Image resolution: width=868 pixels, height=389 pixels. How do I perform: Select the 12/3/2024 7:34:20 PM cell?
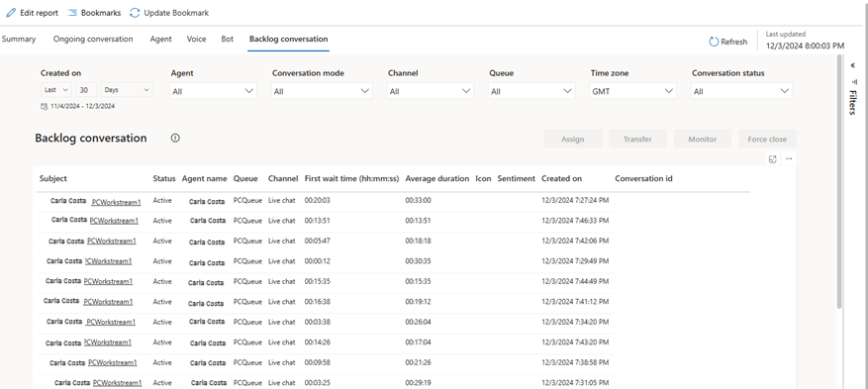click(x=575, y=322)
